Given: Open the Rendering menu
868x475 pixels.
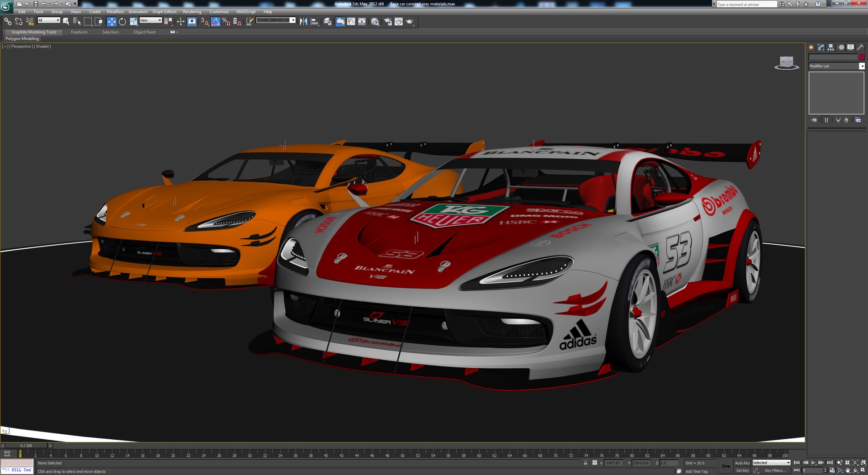Looking at the screenshot, I should (x=192, y=12).
